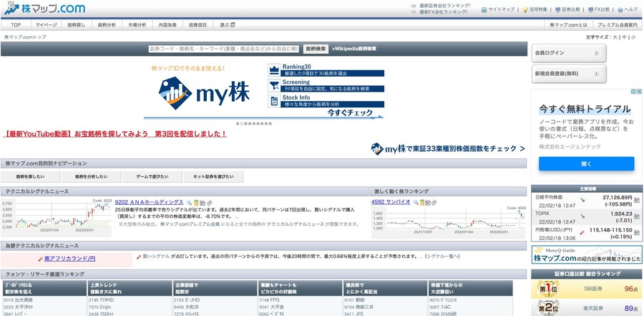Click the 会員ログイン button
Image resolution: width=644 pixels, height=316 pixels.
[569, 53]
